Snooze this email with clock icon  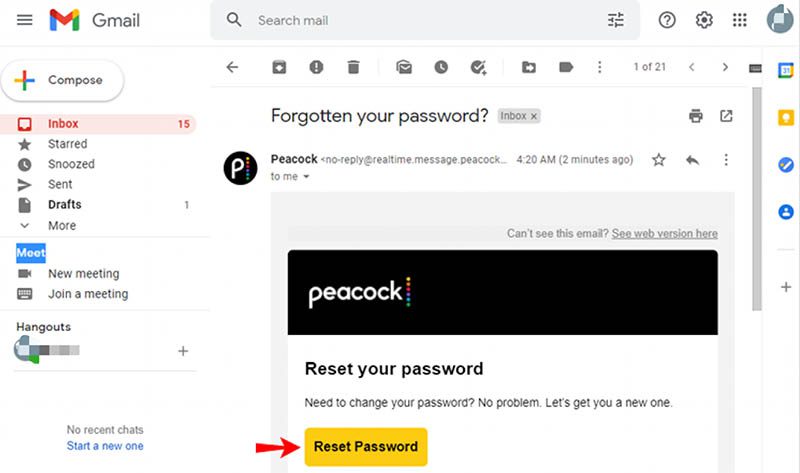click(x=441, y=67)
